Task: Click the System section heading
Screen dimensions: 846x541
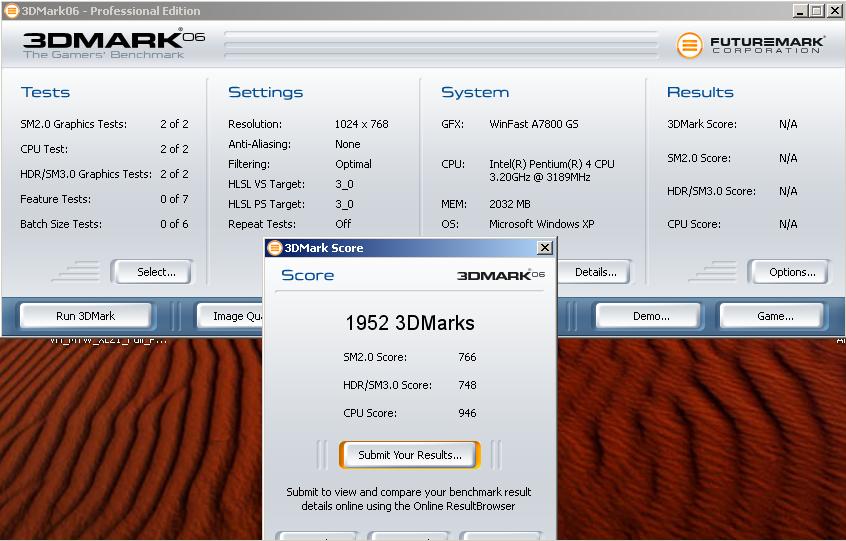Action: point(475,92)
